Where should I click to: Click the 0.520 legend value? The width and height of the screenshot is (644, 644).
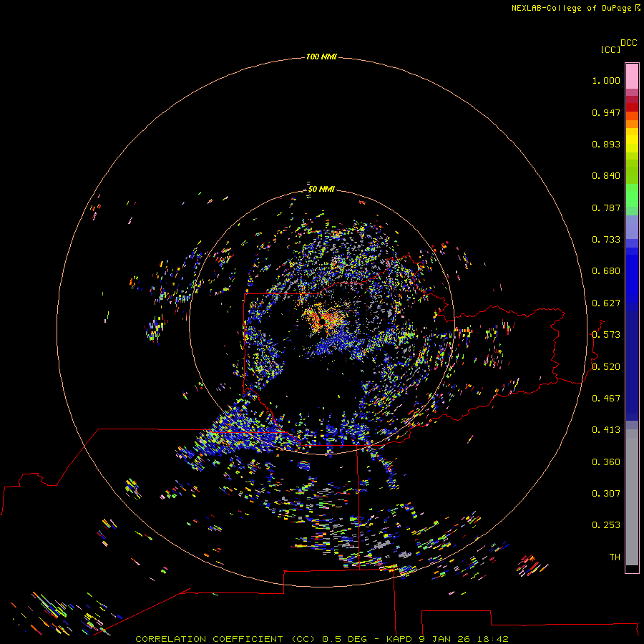606,367
